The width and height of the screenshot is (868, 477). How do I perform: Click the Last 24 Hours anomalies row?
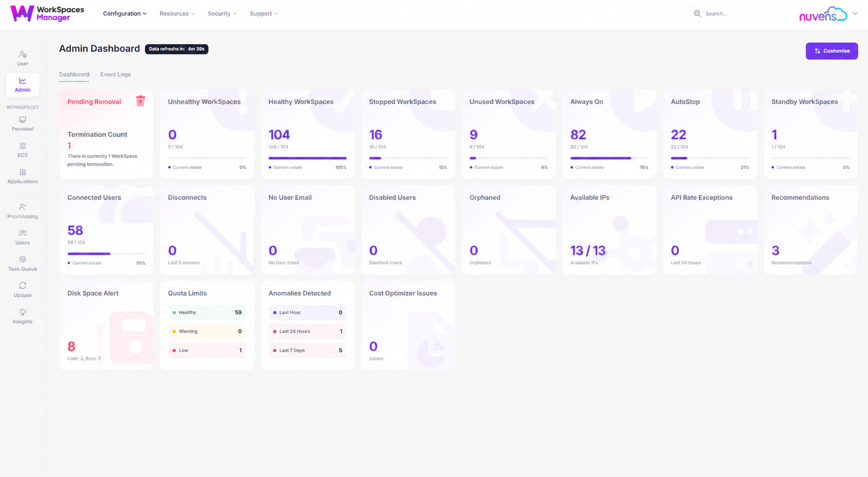(307, 331)
